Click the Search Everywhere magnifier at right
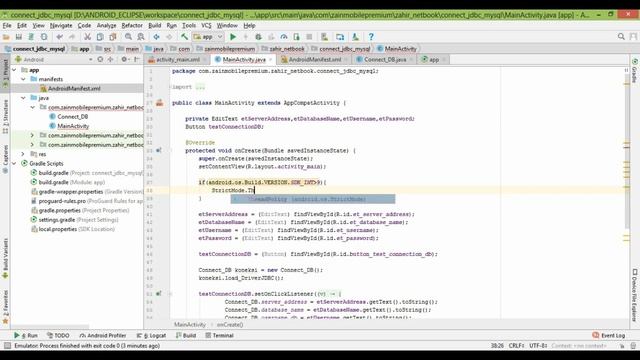 pyautogui.click(x=621, y=37)
